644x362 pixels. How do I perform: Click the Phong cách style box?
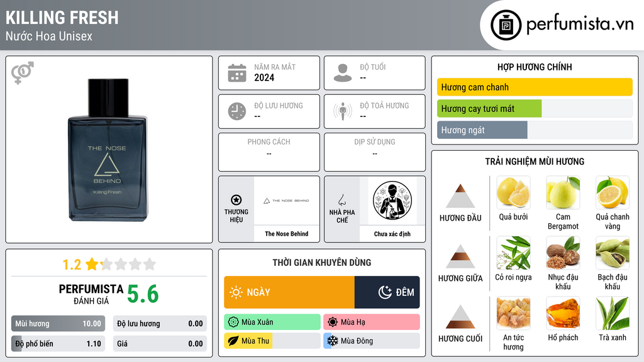click(x=269, y=152)
